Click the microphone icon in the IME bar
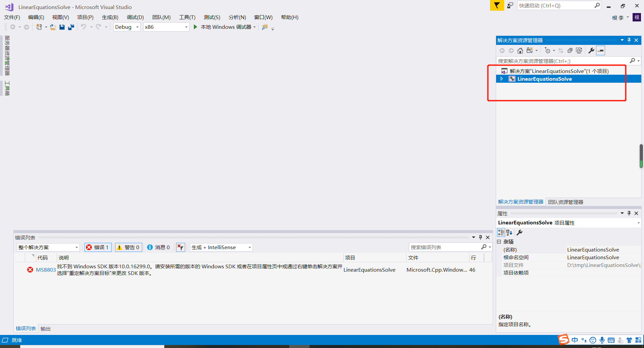 click(x=602, y=340)
